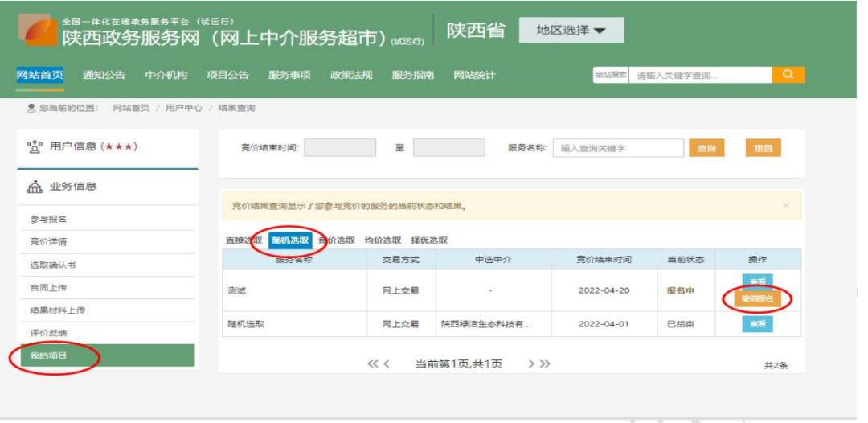Screen dimensions: 868x423
Task: Select 我的项目 in the sidebar
Action: point(108,355)
